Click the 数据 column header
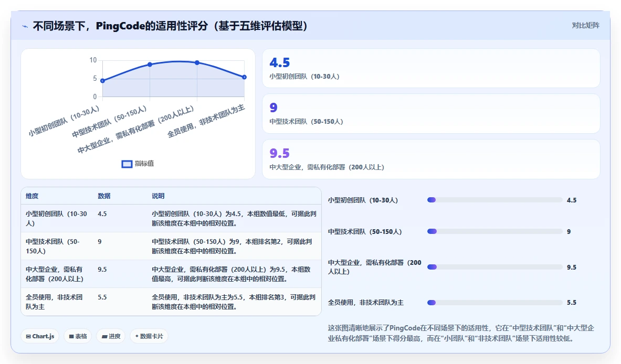The height and width of the screenshot is (364, 621). point(104,196)
